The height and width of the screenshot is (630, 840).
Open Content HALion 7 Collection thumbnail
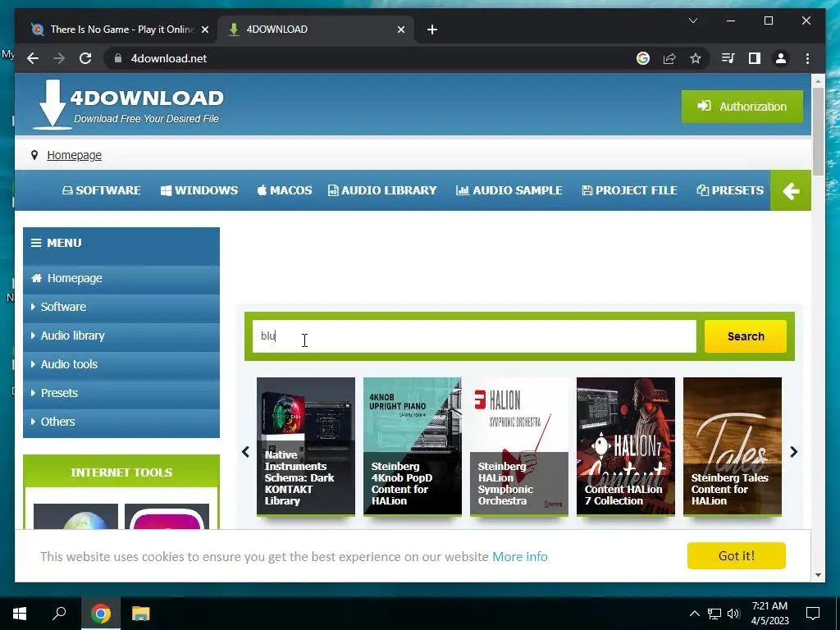[625, 446]
